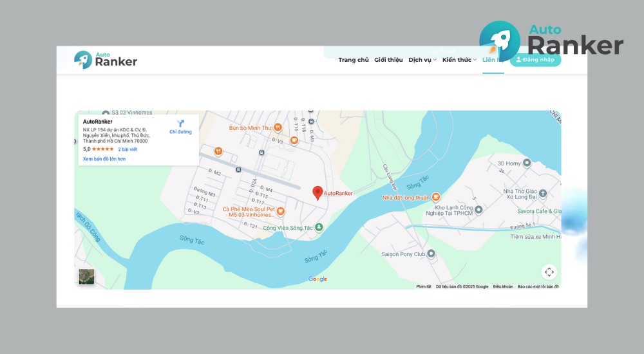The image size is (644, 354).
Task: Click the S3.03 Vinhomes label
Action: (x=132, y=113)
